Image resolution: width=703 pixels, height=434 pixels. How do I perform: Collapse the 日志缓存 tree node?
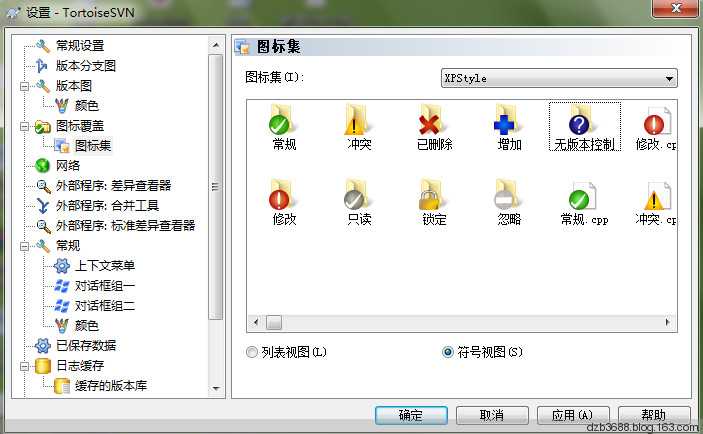tap(25, 366)
